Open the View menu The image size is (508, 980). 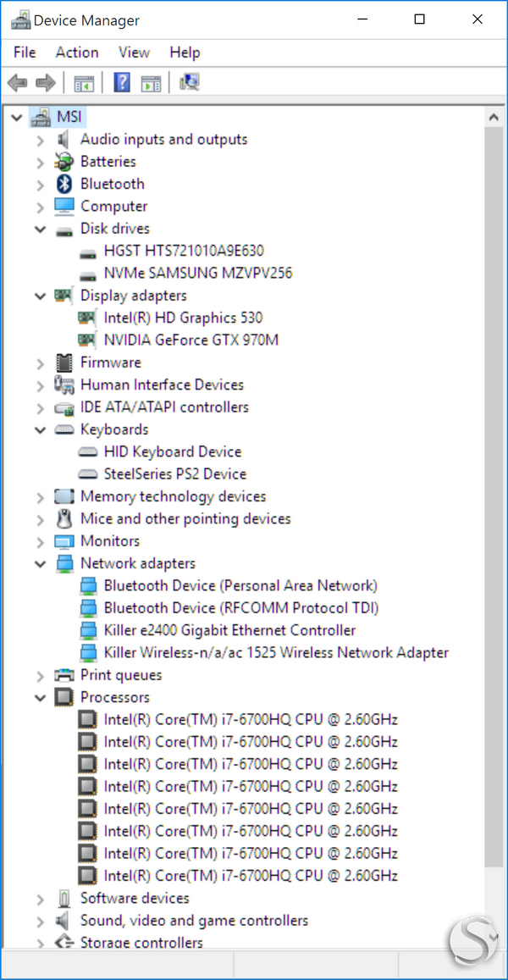[134, 53]
